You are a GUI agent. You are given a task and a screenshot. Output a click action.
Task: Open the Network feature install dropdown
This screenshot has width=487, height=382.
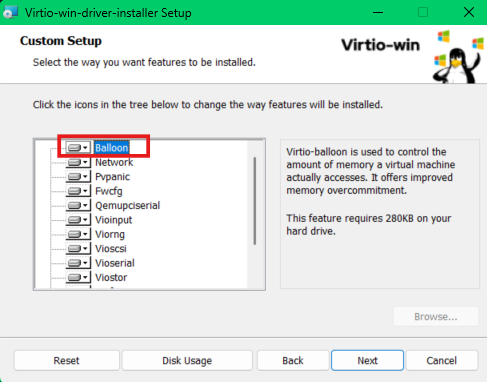click(x=78, y=162)
